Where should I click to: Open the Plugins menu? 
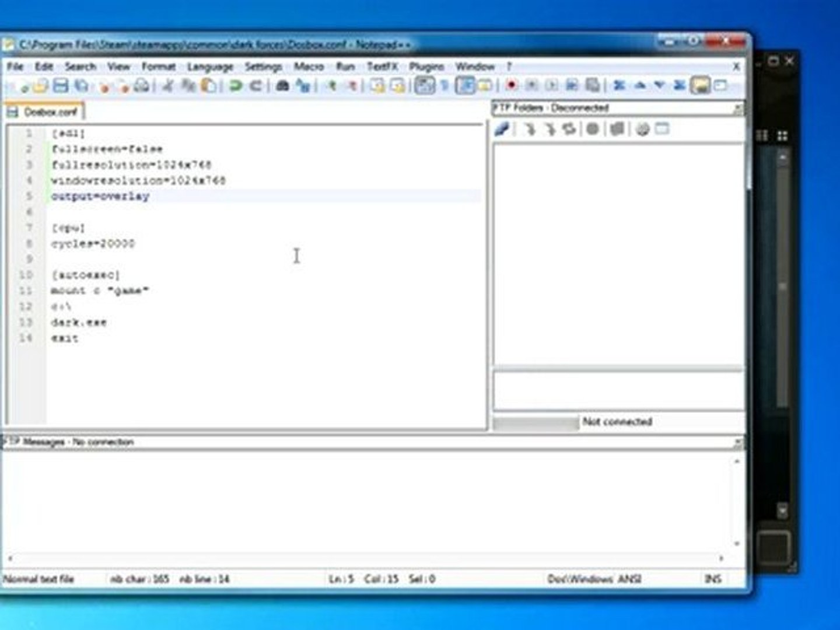click(x=426, y=66)
